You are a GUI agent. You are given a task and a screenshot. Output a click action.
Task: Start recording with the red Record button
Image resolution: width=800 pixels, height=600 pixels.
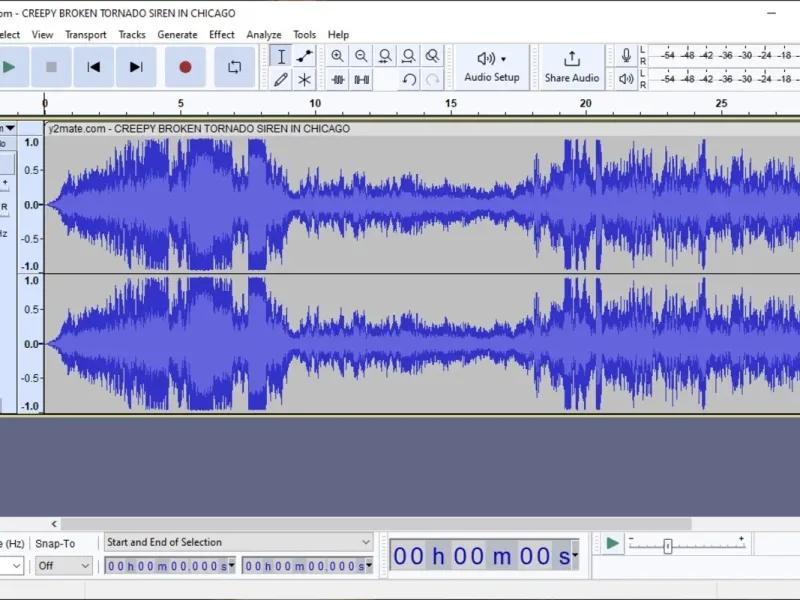tap(185, 67)
